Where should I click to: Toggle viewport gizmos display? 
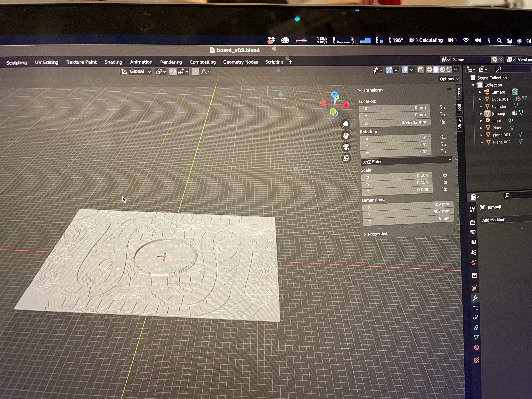click(x=389, y=70)
